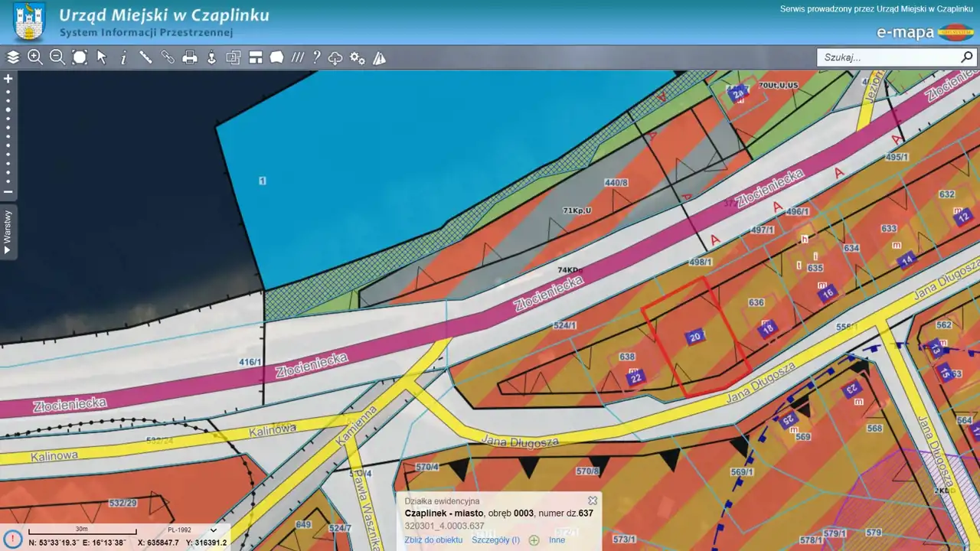Select the zoom in magnifier tool
The width and height of the screenshot is (980, 551).
pyautogui.click(x=35, y=57)
